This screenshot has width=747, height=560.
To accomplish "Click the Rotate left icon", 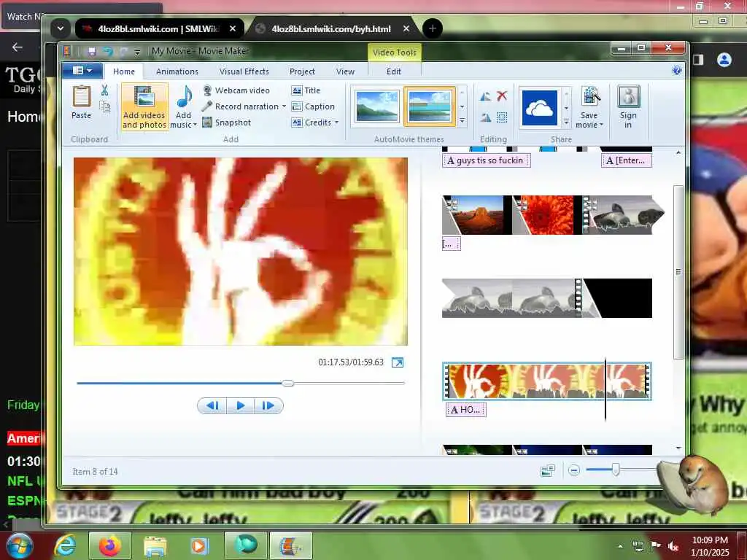I will pyautogui.click(x=485, y=97).
